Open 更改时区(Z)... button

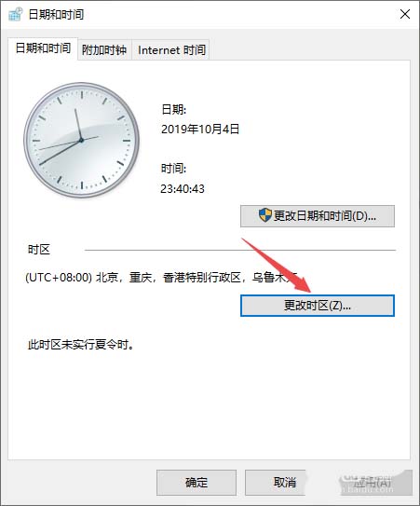tap(318, 306)
